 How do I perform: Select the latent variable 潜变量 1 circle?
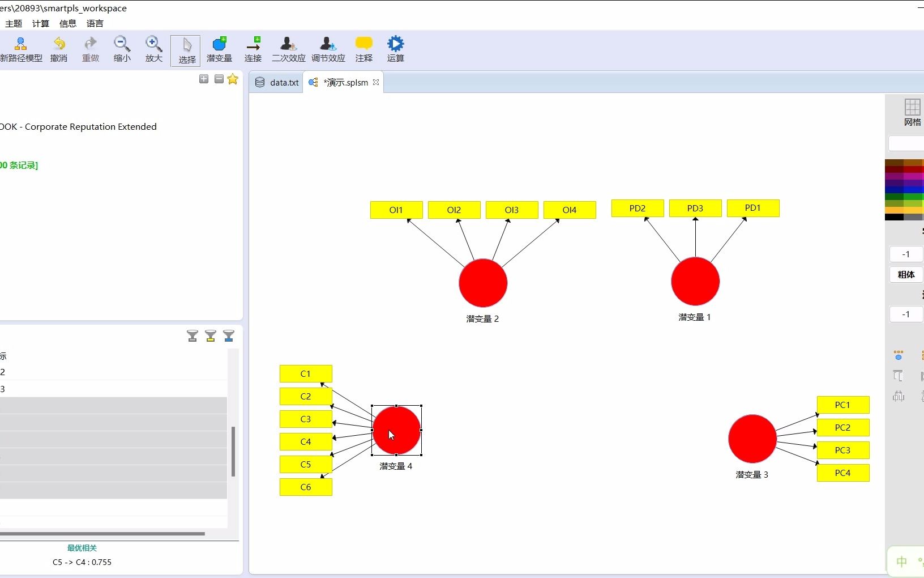695,281
